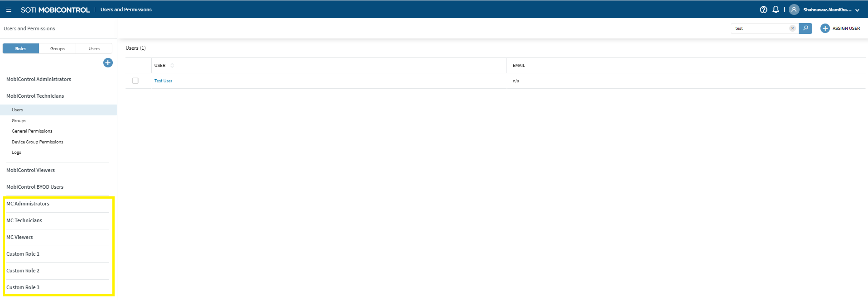This screenshot has height=300, width=868.
Task: Click the Assign User plus icon
Action: coord(825,29)
